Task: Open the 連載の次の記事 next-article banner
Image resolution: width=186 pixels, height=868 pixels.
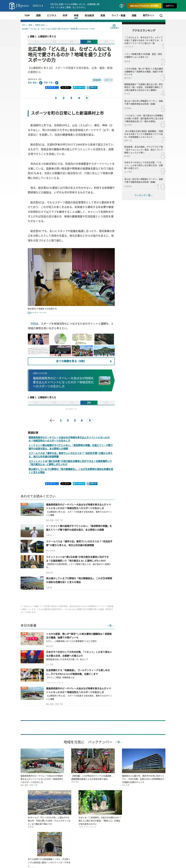Action: point(71,380)
